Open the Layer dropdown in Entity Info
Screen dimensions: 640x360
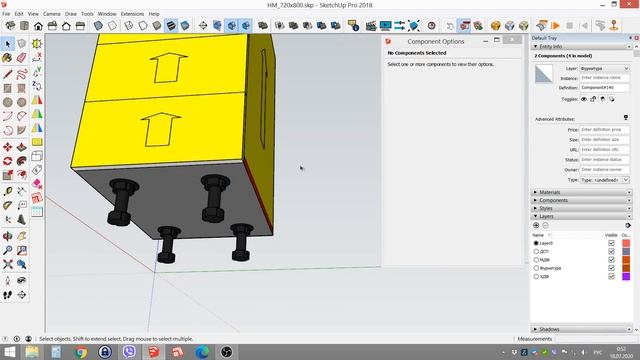pos(604,69)
